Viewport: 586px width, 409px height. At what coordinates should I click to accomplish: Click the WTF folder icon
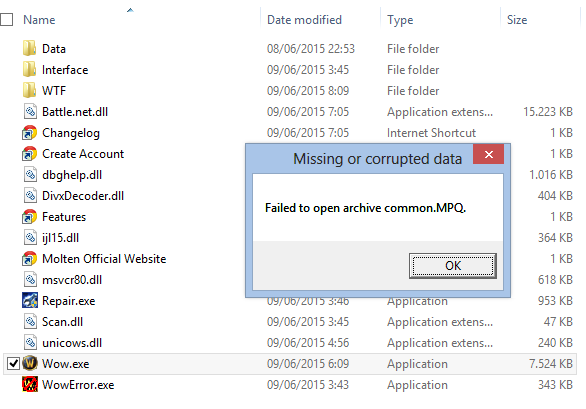tap(30, 90)
